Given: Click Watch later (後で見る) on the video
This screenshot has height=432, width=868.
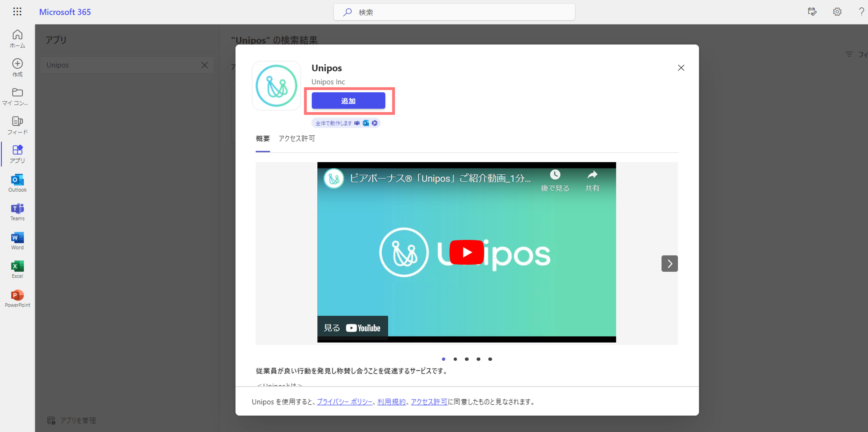Looking at the screenshot, I should pos(555,181).
